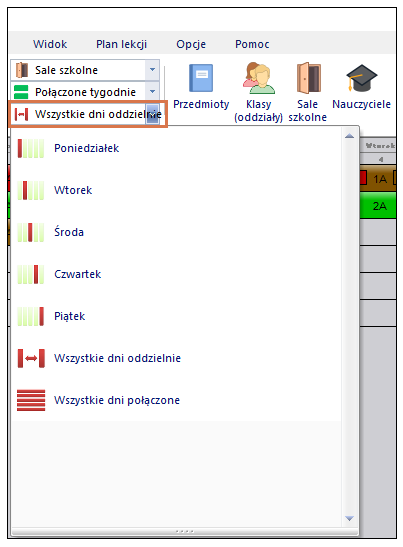
Task: Open the Plan lekcji menu
Action: click(121, 44)
